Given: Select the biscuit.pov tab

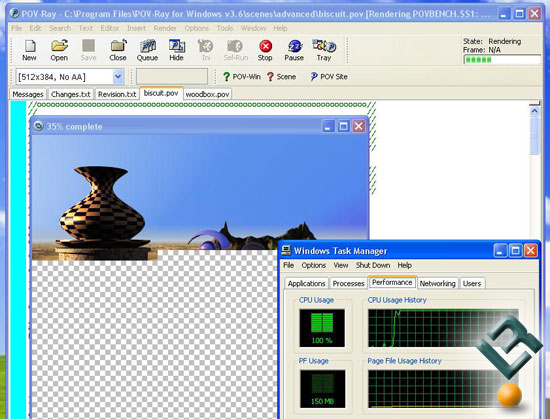Looking at the screenshot, I should [x=161, y=93].
